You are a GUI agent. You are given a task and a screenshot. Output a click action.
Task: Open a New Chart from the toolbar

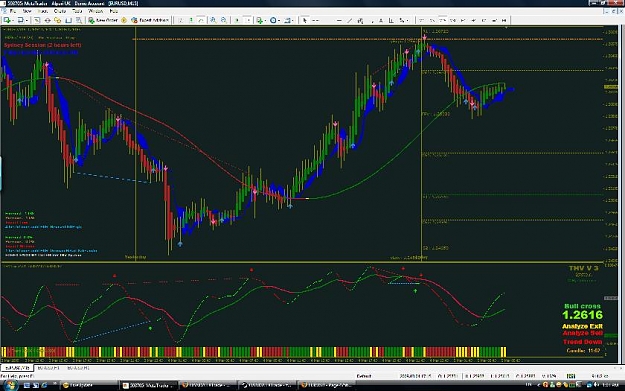[x=7, y=20]
